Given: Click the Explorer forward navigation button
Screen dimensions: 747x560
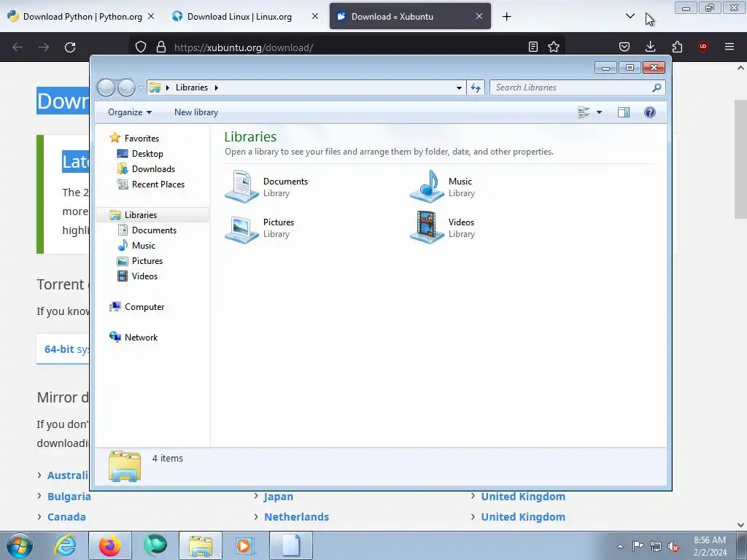Looking at the screenshot, I should (126, 87).
